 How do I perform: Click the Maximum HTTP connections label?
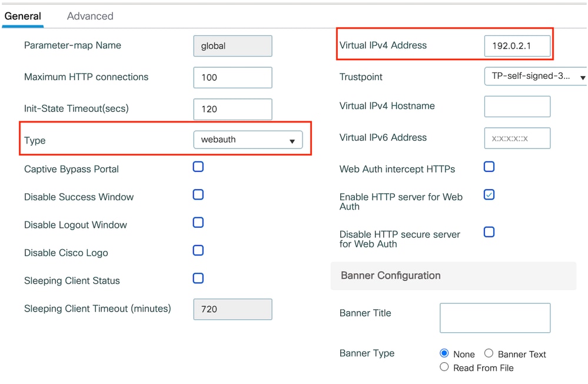click(87, 77)
